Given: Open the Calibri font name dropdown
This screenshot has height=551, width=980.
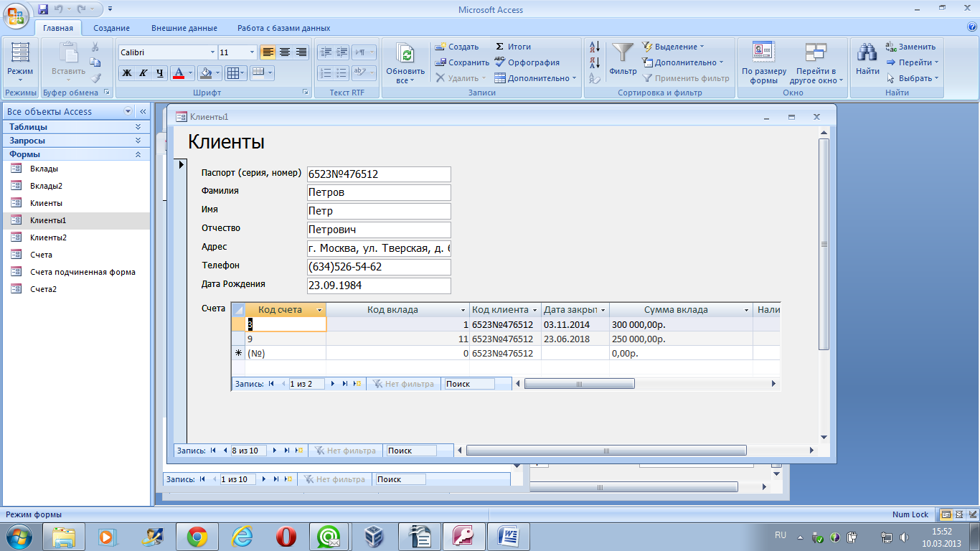Looking at the screenshot, I should click(212, 52).
